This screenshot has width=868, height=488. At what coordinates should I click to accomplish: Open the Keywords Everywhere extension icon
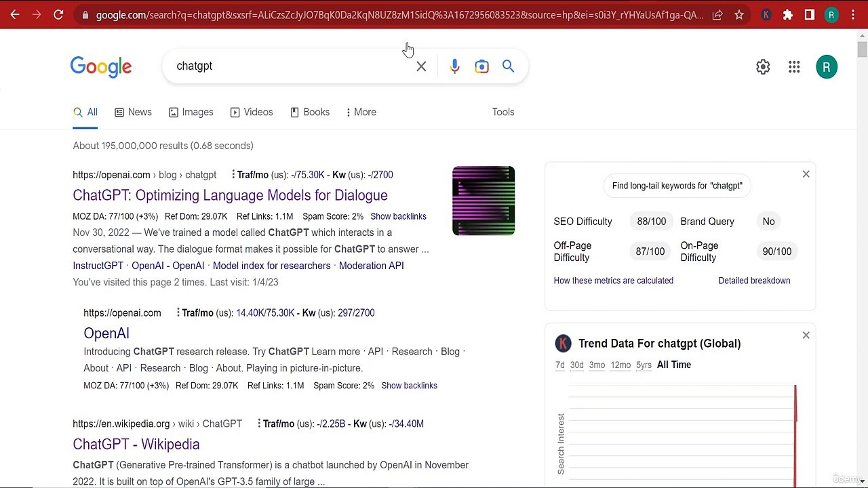pyautogui.click(x=766, y=14)
